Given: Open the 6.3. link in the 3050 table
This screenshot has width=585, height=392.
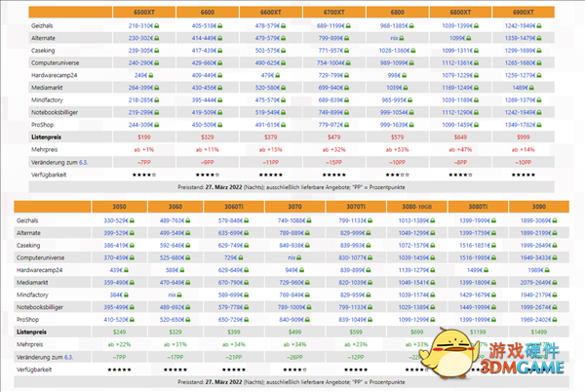Looking at the screenshot, I should click(x=68, y=357).
